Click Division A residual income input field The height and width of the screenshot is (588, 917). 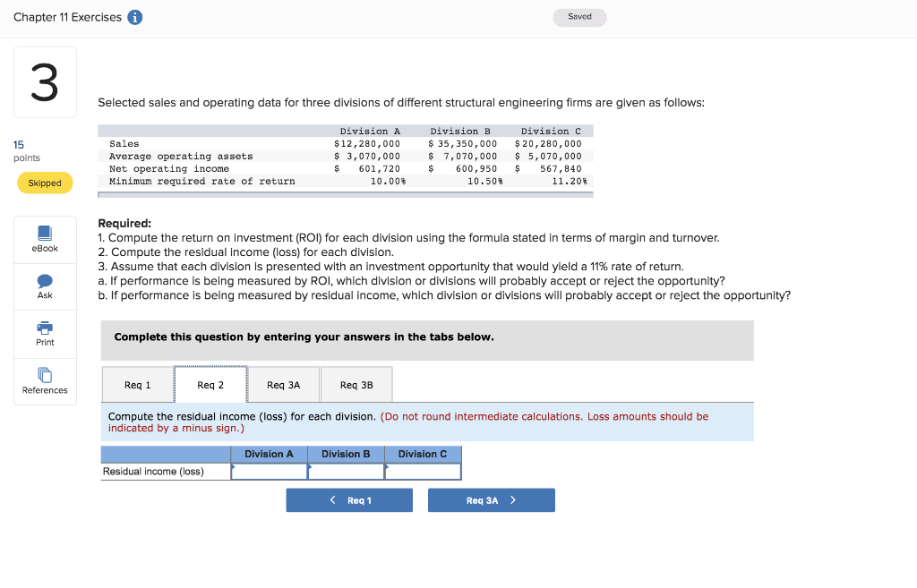point(269,472)
